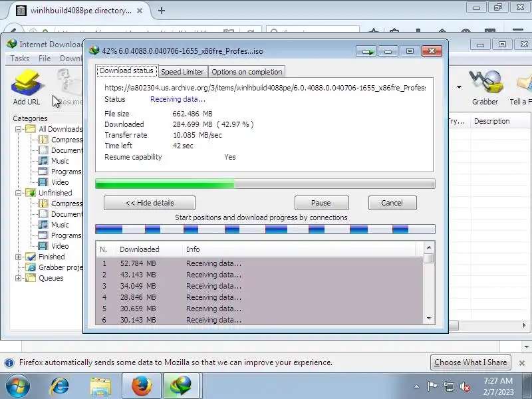Expand the Queues tree node
This screenshot has width=532, height=399.
[19, 278]
